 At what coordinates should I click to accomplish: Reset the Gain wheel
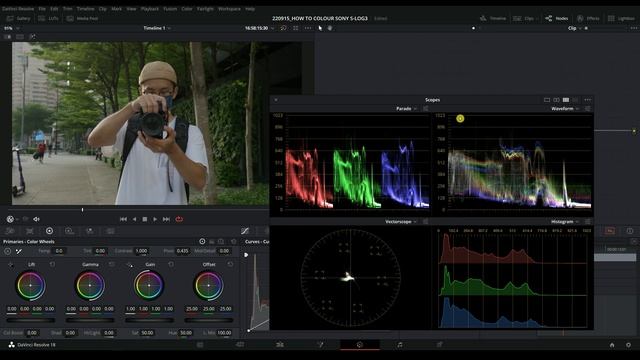pyautogui.click(x=171, y=264)
